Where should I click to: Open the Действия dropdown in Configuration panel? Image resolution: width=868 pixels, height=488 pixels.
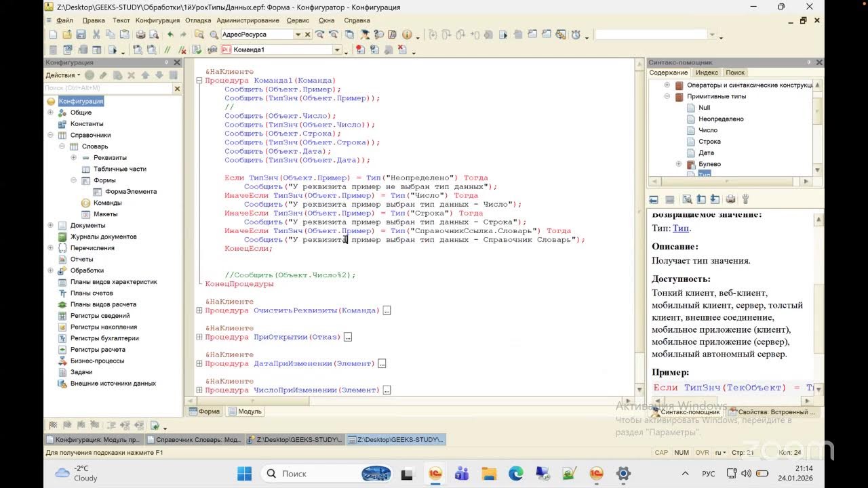click(63, 75)
